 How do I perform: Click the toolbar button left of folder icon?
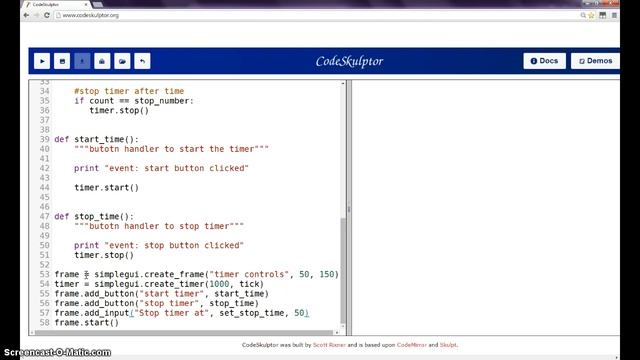(x=102, y=61)
